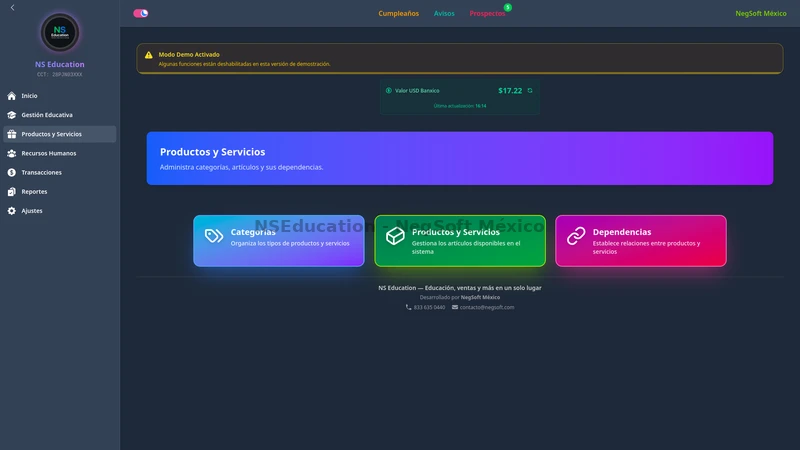Click the Inicio home icon
Image resolution: width=800 pixels, height=450 pixels.
[x=12, y=96]
